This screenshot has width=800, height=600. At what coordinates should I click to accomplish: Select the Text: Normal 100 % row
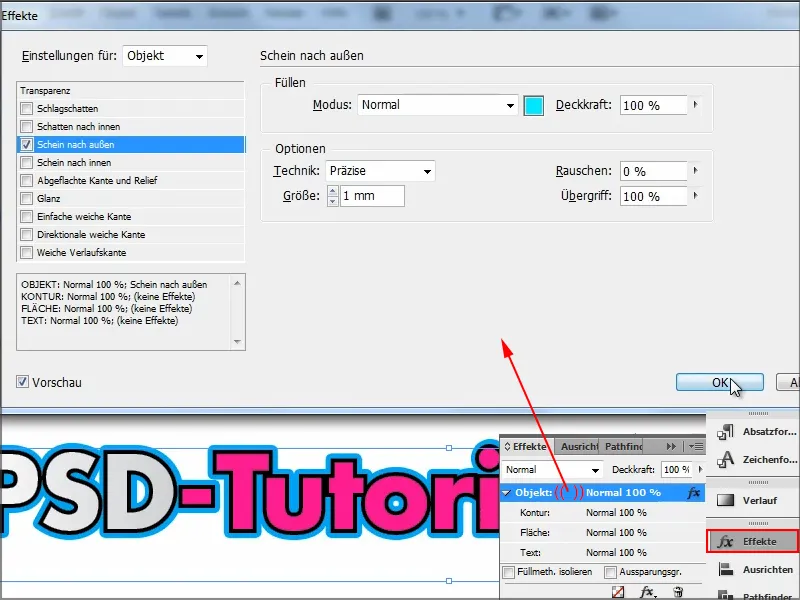click(603, 553)
